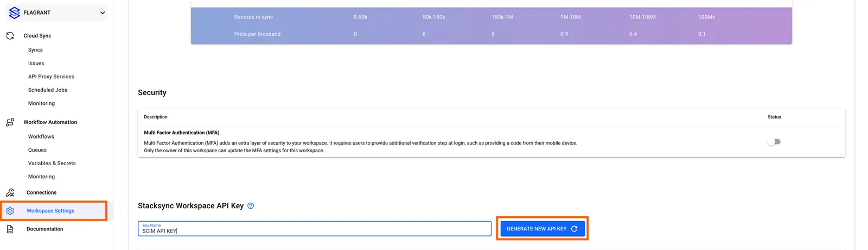Open Variables & Secrets

tap(52, 164)
